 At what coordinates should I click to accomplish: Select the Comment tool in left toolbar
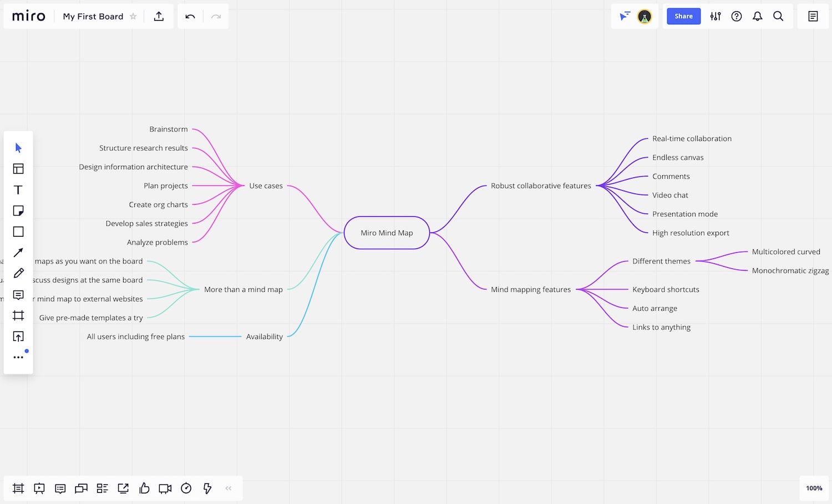point(18,294)
